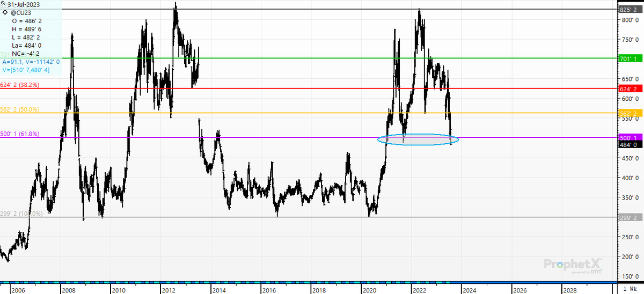
Task: Select the 299' 2 (100.0%) retracement label
Action: 21,214
